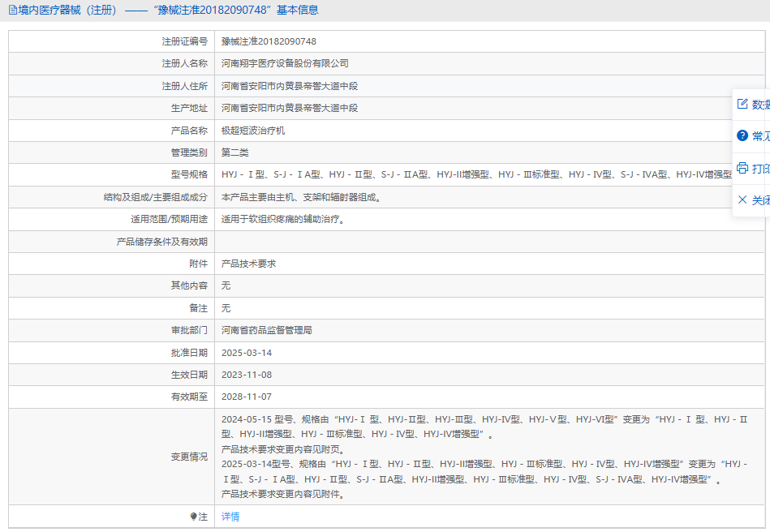Click the 备注 value 无
This screenshot has height=532, width=770.
click(226, 308)
